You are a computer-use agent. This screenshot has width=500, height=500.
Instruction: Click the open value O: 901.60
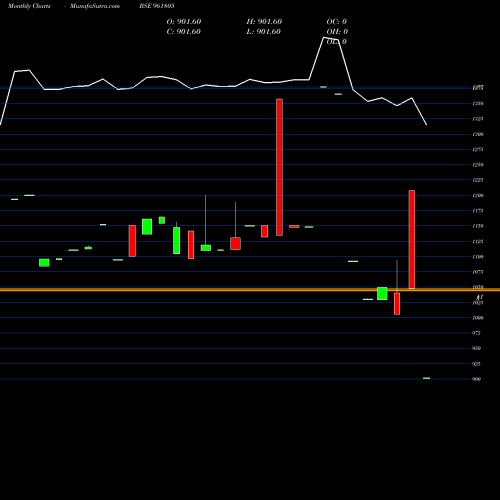[184, 22]
